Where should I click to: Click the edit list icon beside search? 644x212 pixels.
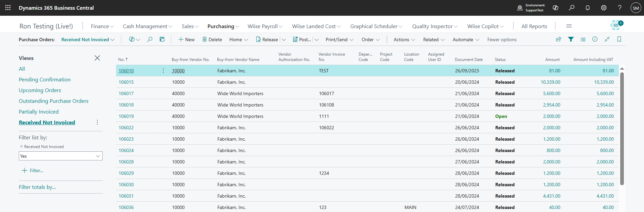(162, 40)
